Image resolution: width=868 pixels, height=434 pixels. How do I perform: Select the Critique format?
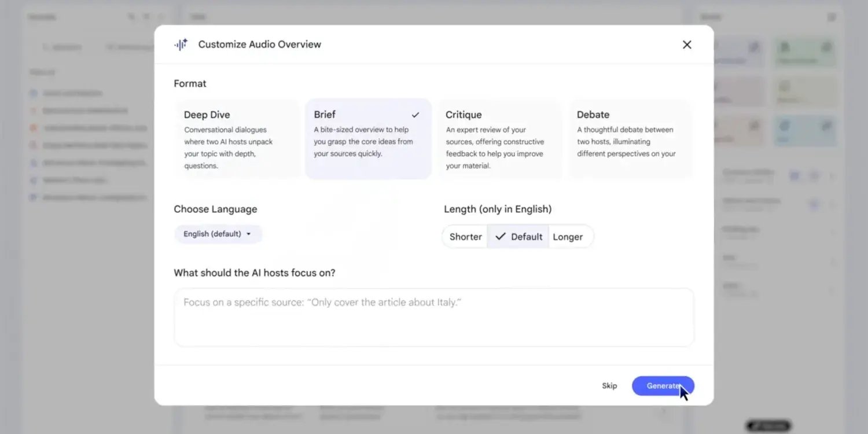pyautogui.click(x=499, y=139)
